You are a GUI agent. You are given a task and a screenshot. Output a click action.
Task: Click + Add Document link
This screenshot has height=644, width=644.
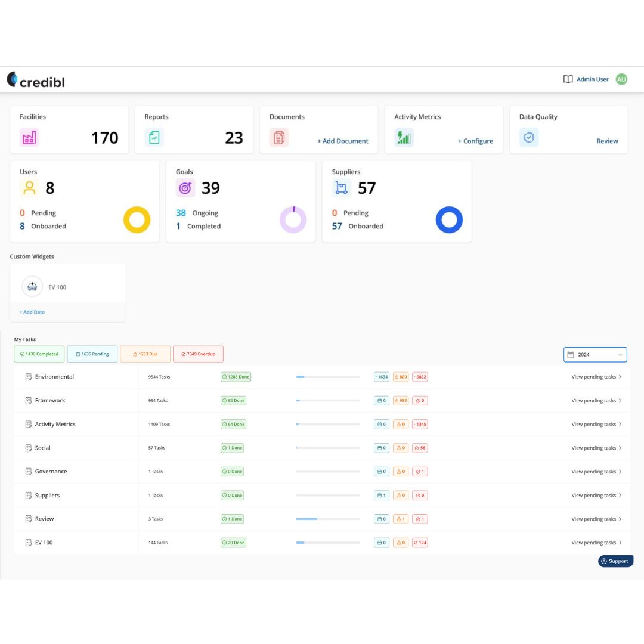point(342,141)
